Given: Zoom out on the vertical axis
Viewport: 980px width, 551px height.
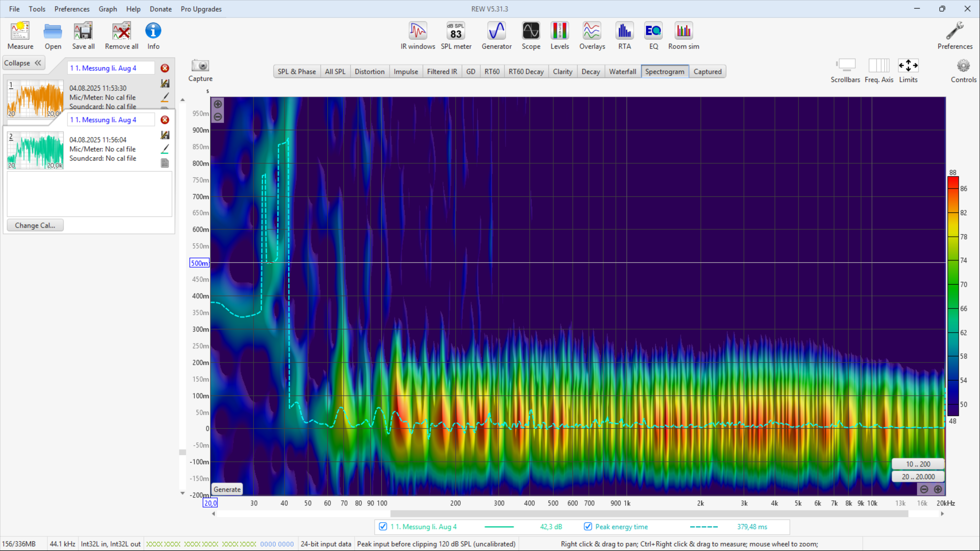Looking at the screenshot, I should pos(218,117).
